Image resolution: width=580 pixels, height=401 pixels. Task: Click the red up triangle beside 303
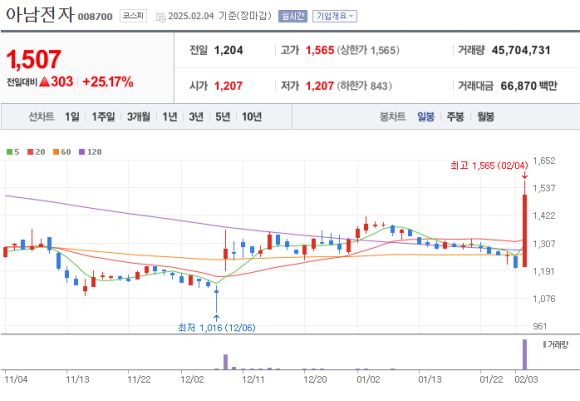pyautogui.click(x=44, y=81)
